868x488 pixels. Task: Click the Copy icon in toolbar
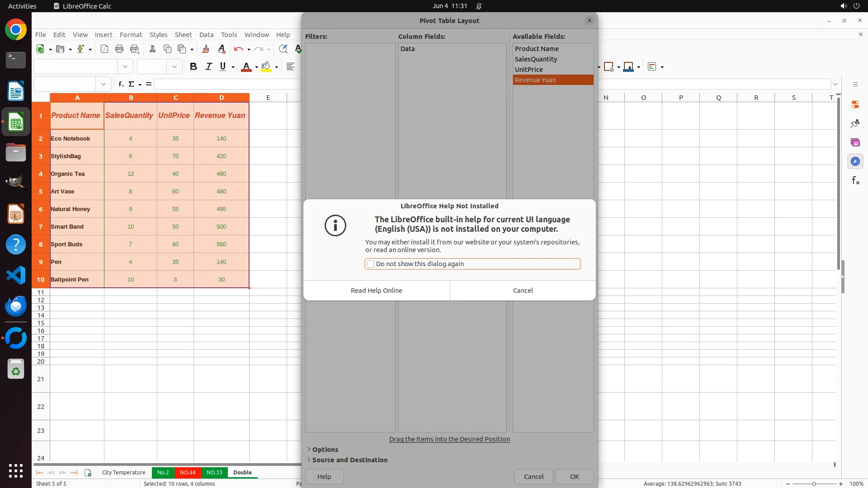point(167,49)
